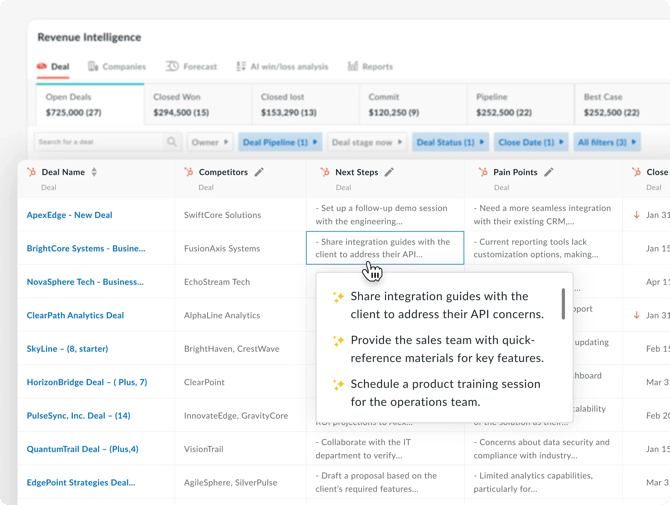Open the HorizonBridge Deal link

[87, 382]
